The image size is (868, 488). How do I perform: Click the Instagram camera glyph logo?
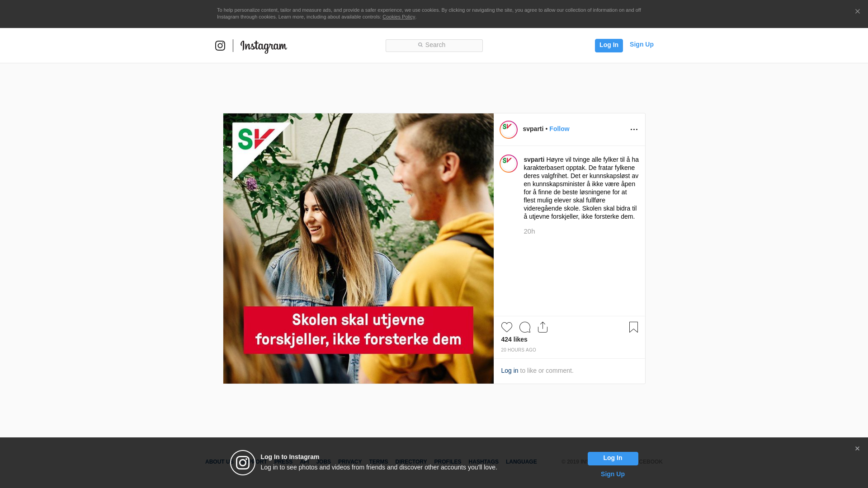coord(220,46)
